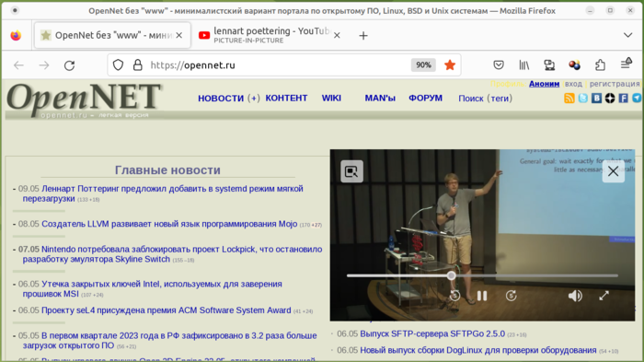Screen dimensions: 644x362
Task: Close the picture-in-picture video overlay
Action: [614, 171]
